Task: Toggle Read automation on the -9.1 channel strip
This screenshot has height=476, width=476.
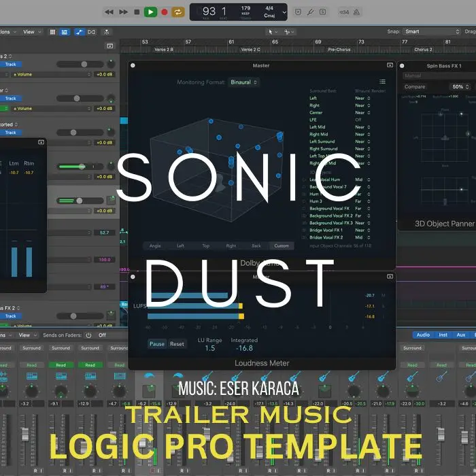Action: click(61, 365)
